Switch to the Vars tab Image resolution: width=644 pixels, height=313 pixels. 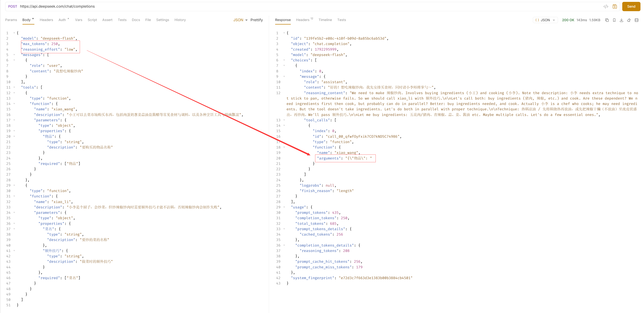coord(78,20)
